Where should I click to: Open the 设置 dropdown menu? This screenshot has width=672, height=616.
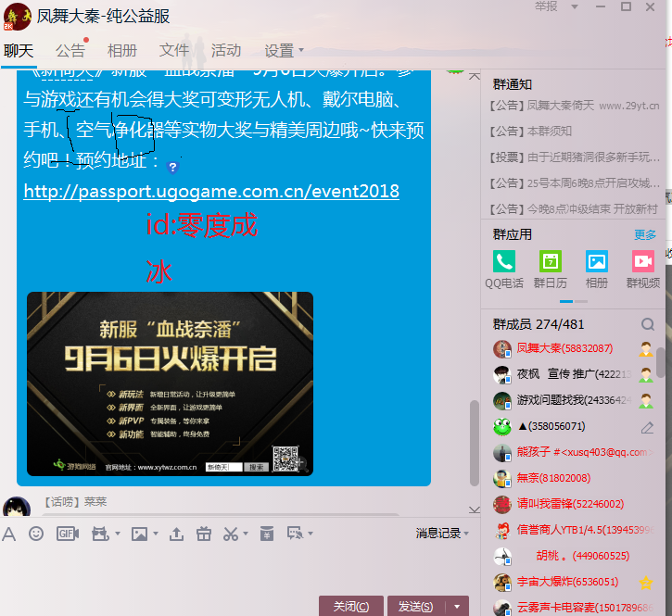click(284, 51)
